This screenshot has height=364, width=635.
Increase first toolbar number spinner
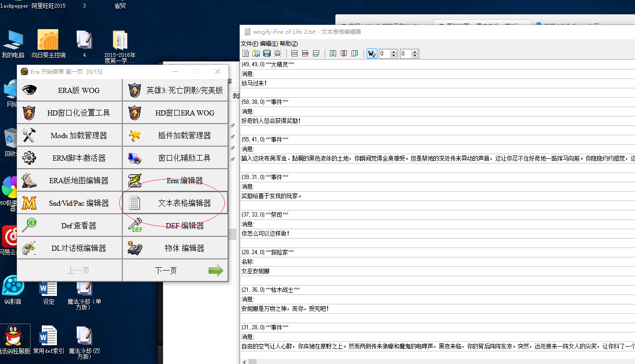pyautogui.click(x=394, y=52)
